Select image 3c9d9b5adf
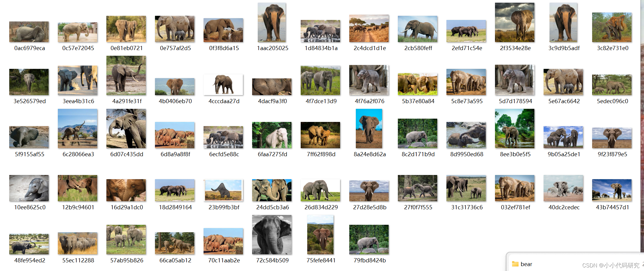Screen dimensions: 644x271 click(x=563, y=22)
